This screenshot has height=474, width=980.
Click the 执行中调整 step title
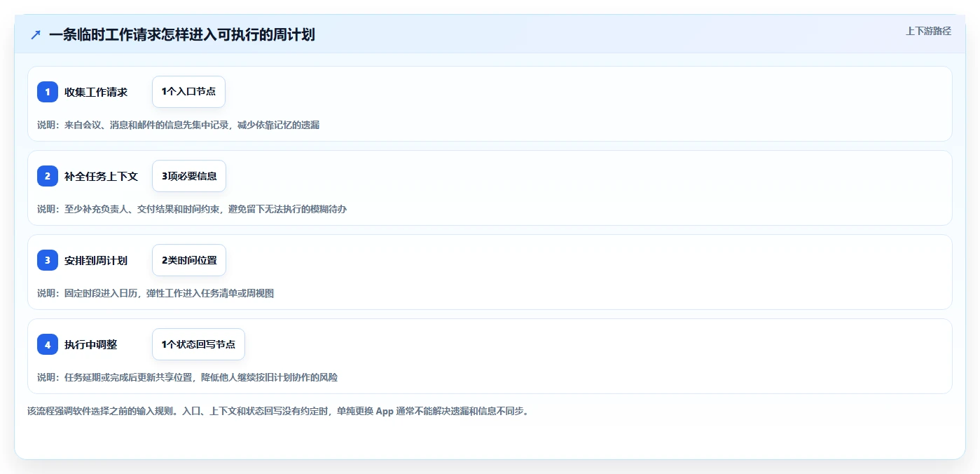pyautogui.click(x=90, y=344)
